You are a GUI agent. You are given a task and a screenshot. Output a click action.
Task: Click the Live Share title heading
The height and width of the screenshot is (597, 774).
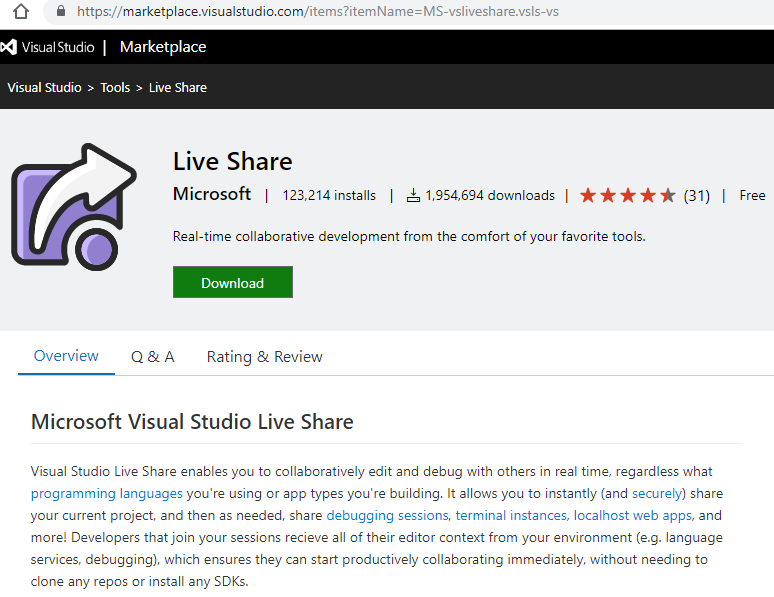(232, 161)
